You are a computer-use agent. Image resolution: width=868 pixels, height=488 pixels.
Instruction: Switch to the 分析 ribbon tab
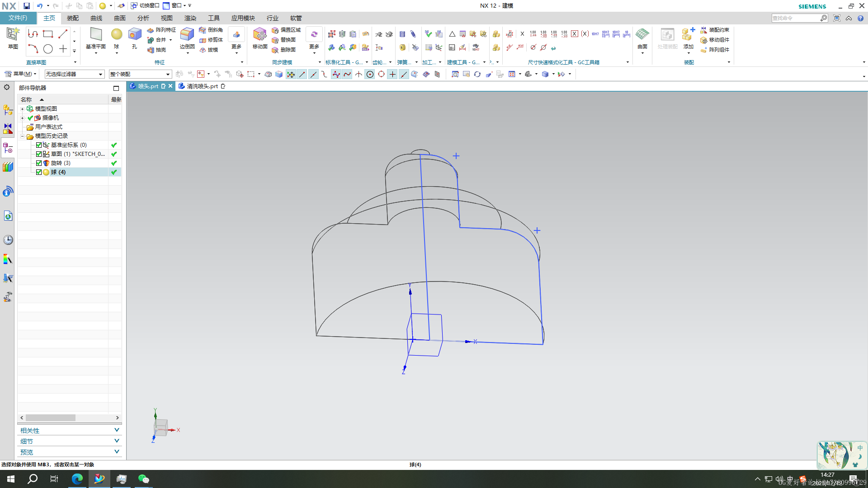pos(143,18)
